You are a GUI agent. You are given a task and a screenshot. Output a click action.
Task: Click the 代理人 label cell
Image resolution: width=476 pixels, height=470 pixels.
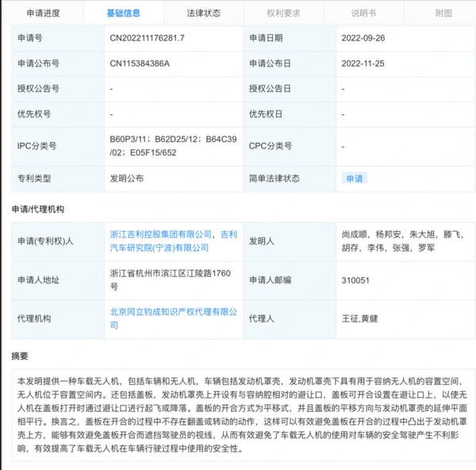tap(290, 319)
